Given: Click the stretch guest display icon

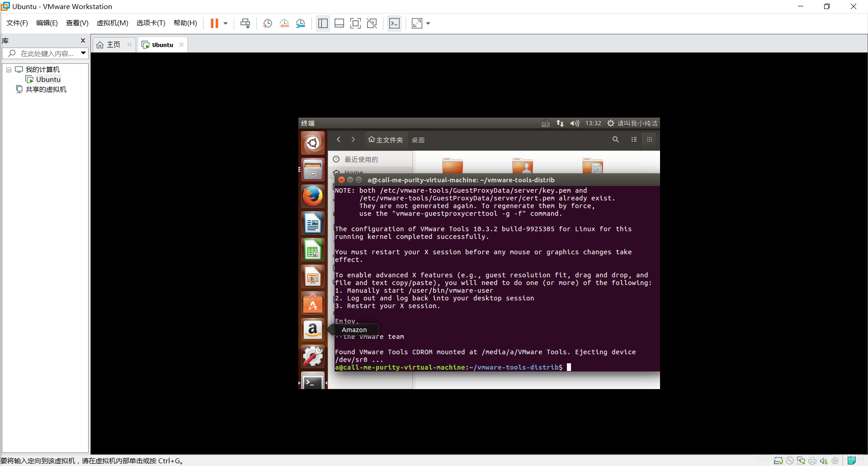Looking at the screenshot, I should point(417,24).
